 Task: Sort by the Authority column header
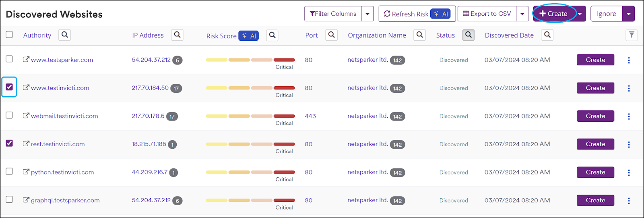tap(37, 35)
